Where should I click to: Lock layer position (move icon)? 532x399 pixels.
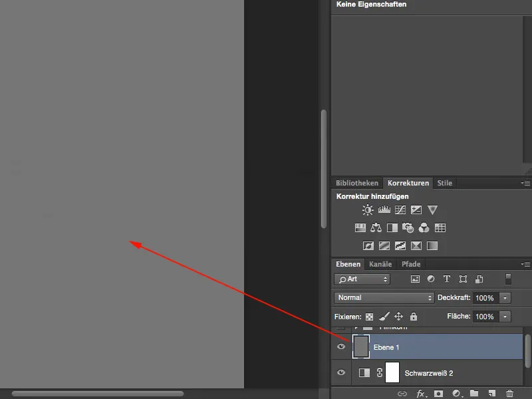[398, 317]
